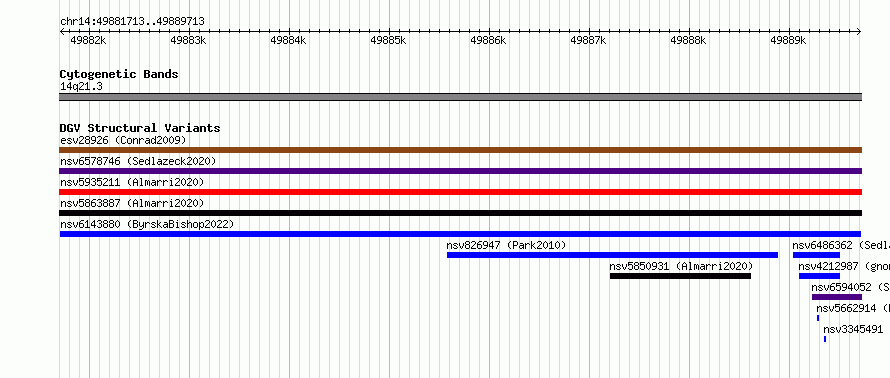The height and width of the screenshot is (378, 890).
Task: Open the nsv5935211 (Almarri2020) label
Action: click(x=132, y=182)
